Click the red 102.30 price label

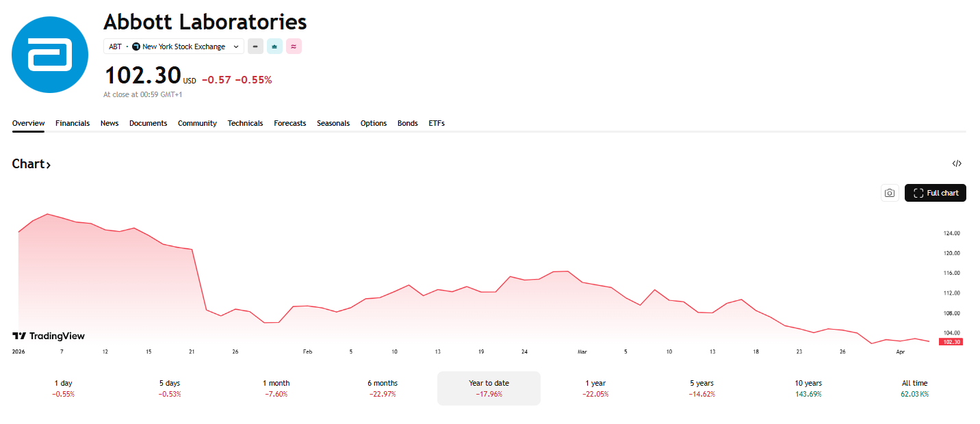(952, 342)
